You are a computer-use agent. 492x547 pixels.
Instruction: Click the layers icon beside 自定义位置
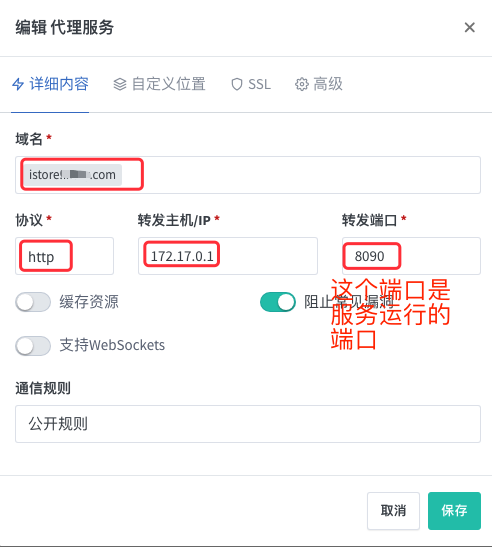(120, 84)
